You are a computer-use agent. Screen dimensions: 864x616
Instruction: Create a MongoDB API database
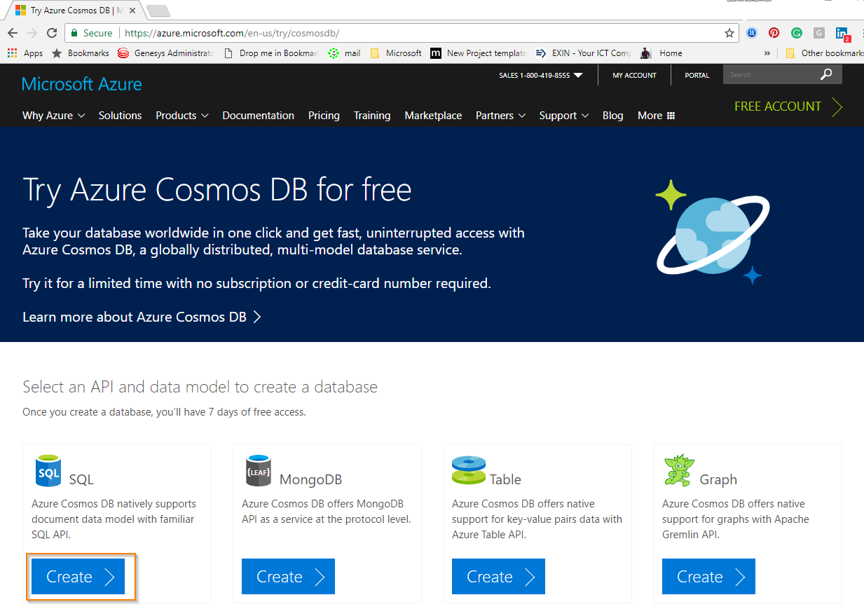pyautogui.click(x=288, y=576)
